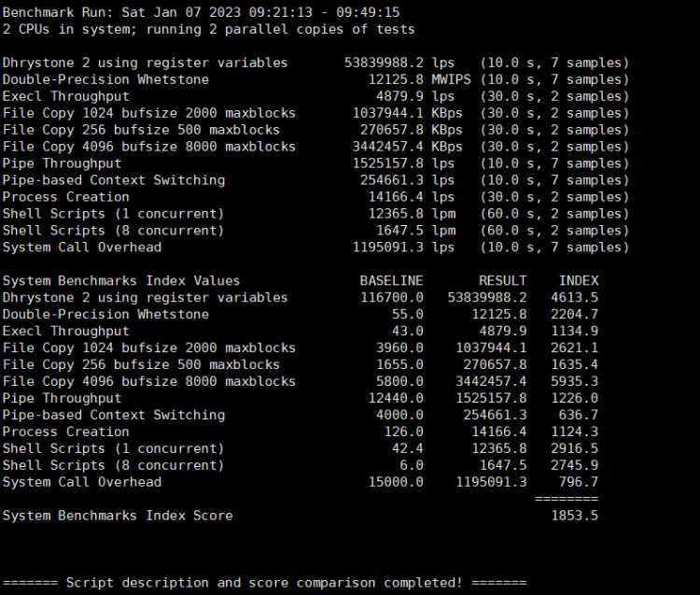The width and height of the screenshot is (700, 595).
Task: Click the INDEX column header
Action: pyautogui.click(x=579, y=280)
